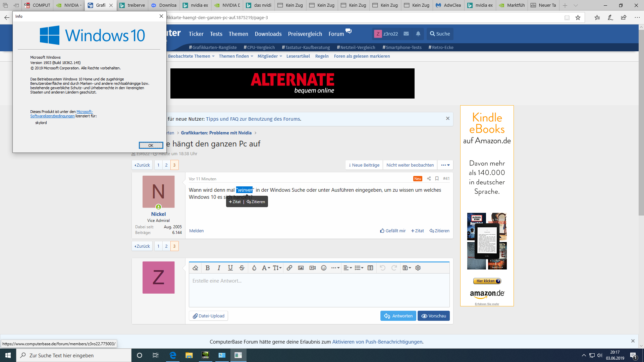This screenshot has height=362, width=644.
Task: Toggle italic formatting in the editor
Action: (x=219, y=268)
